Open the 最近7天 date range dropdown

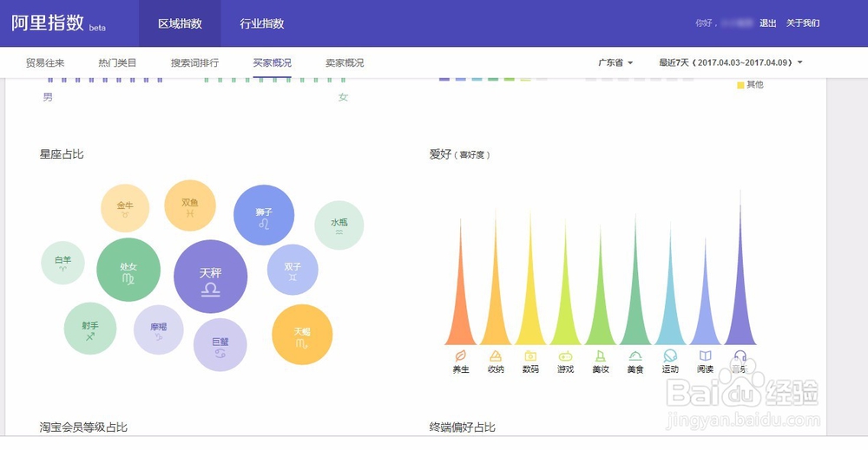pos(731,62)
